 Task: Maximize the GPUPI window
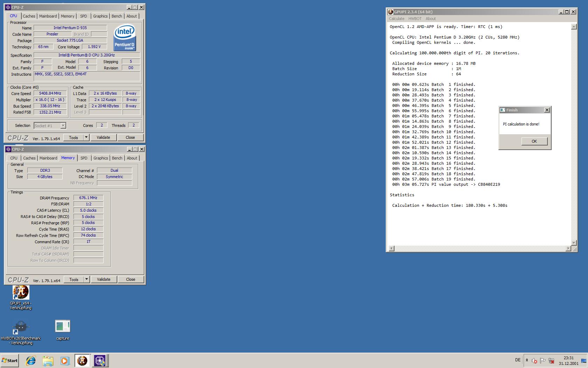(x=567, y=12)
